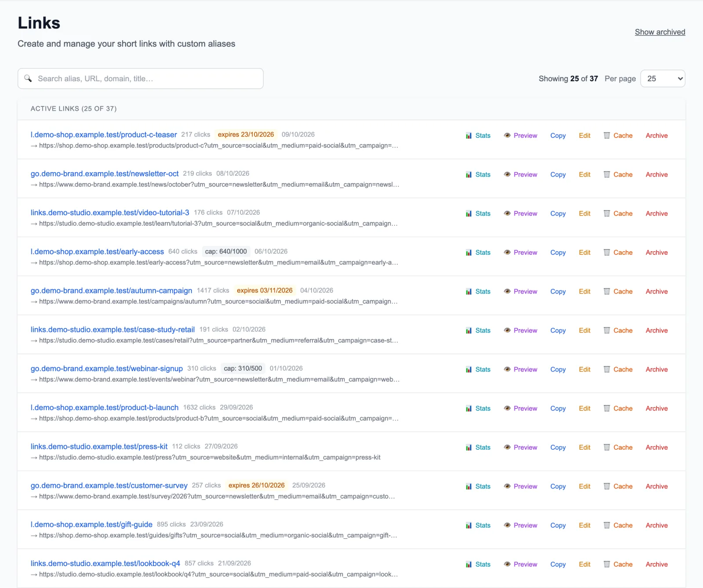The height and width of the screenshot is (588, 703).
Task: Copy the case-study-retail short link
Action: pyautogui.click(x=558, y=331)
